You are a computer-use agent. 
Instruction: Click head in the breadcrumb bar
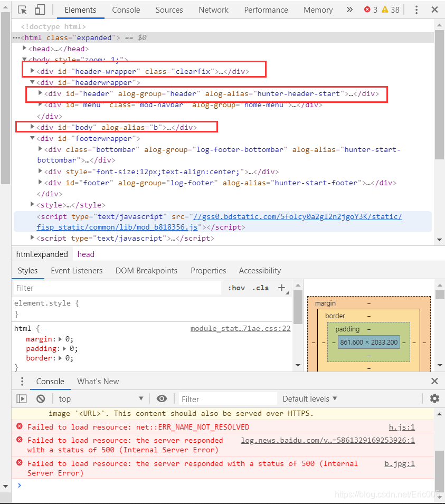(86, 254)
